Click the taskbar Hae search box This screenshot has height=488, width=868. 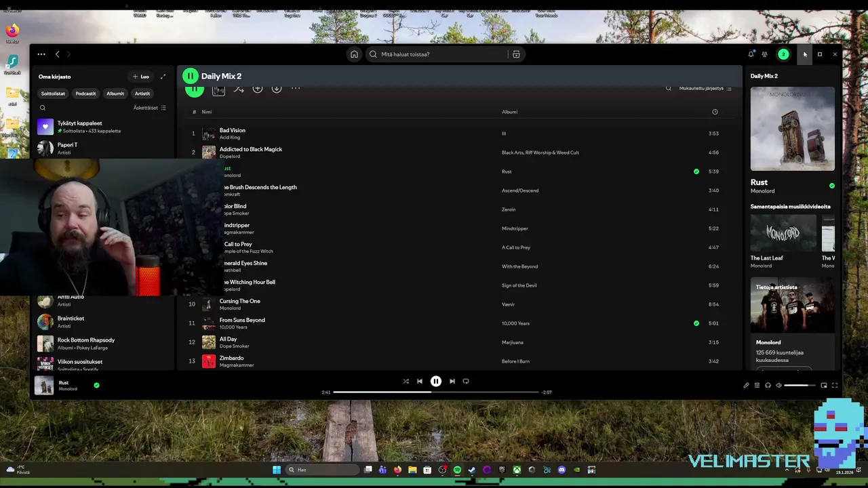(x=322, y=470)
